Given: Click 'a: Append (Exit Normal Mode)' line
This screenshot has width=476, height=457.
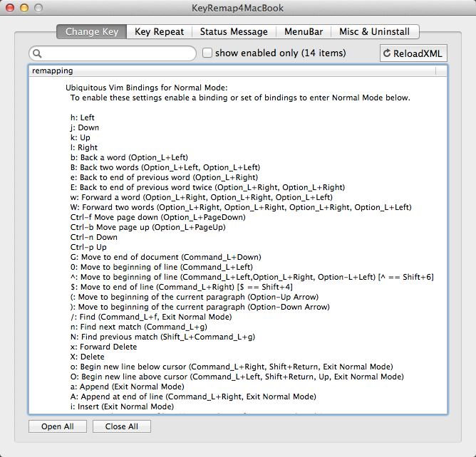Looking at the screenshot, I should click(x=128, y=387).
